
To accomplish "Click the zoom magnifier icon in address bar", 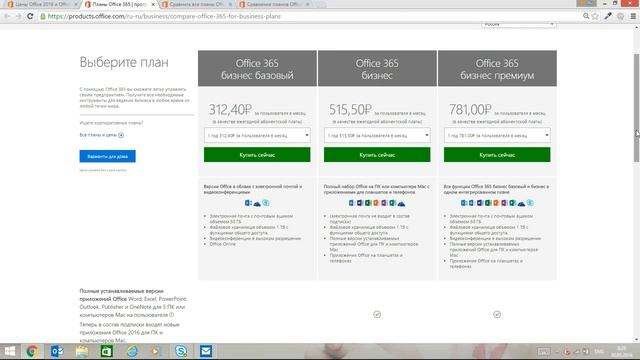I will pos(586,16).
